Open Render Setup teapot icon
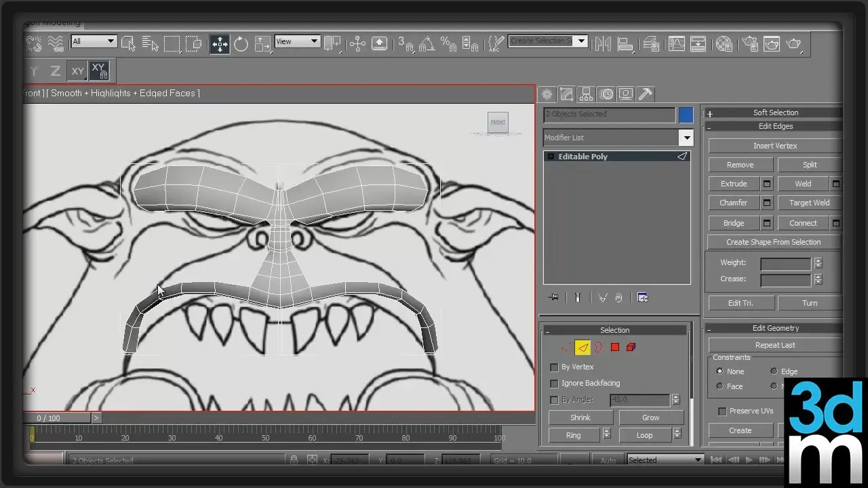 749,44
